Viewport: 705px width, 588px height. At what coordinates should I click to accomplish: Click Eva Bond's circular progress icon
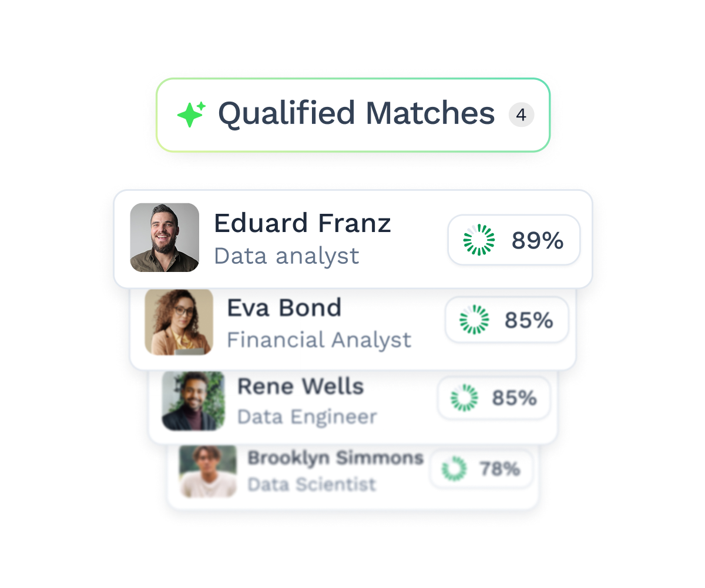(x=474, y=320)
